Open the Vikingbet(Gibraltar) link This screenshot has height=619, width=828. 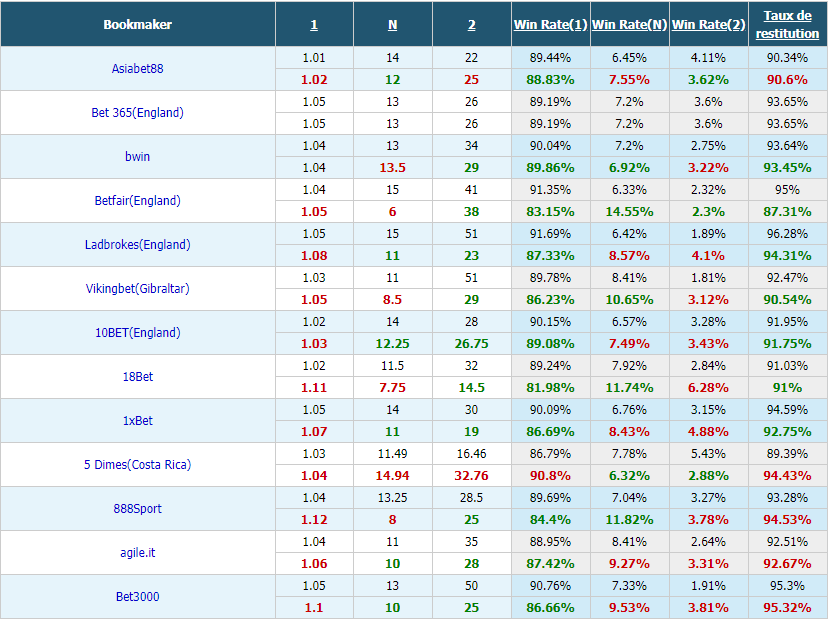click(x=137, y=288)
